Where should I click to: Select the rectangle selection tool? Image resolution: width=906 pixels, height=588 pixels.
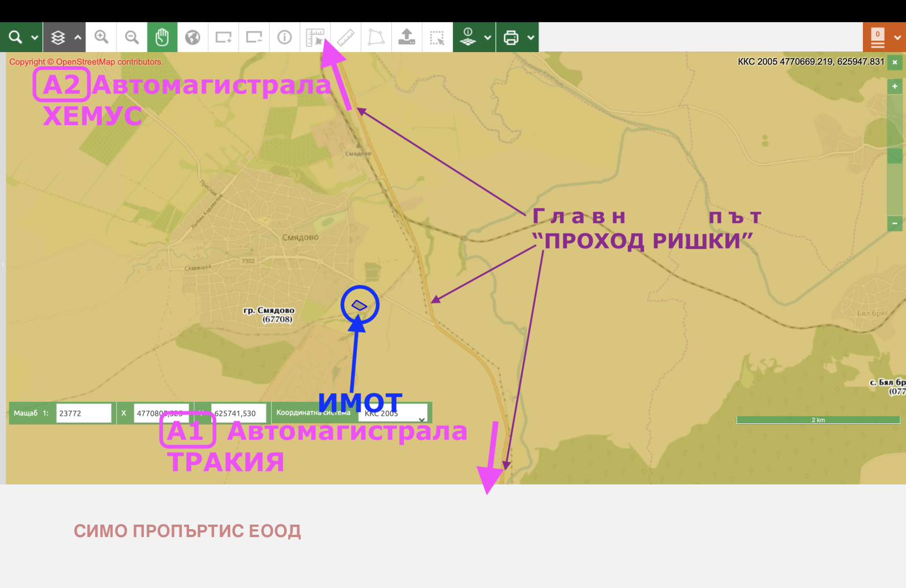[x=437, y=37]
